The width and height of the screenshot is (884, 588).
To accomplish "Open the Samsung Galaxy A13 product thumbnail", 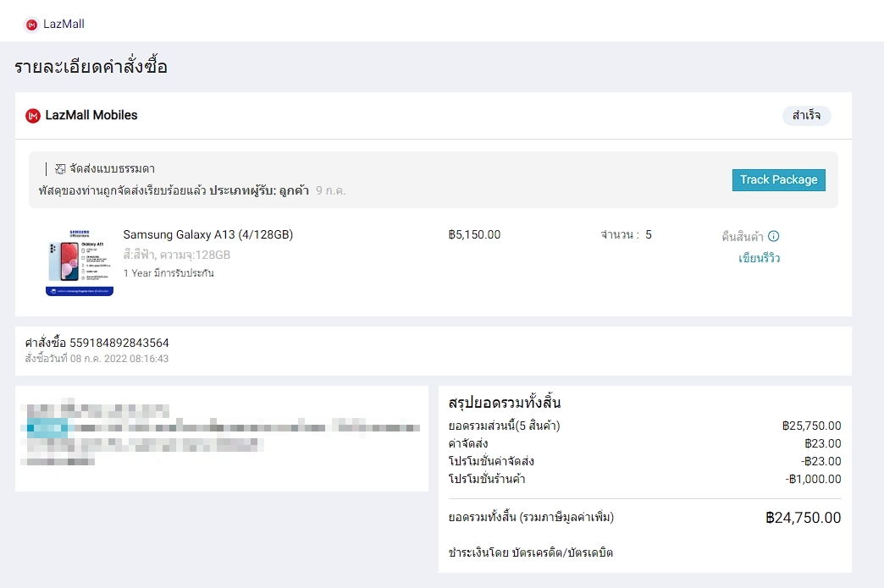I will tap(80, 262).
